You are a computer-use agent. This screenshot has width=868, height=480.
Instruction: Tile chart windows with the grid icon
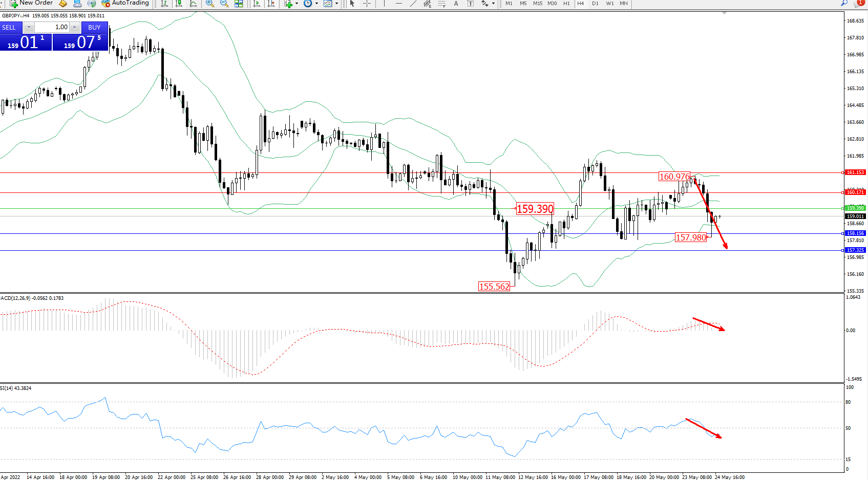click(x=239, y=4)
